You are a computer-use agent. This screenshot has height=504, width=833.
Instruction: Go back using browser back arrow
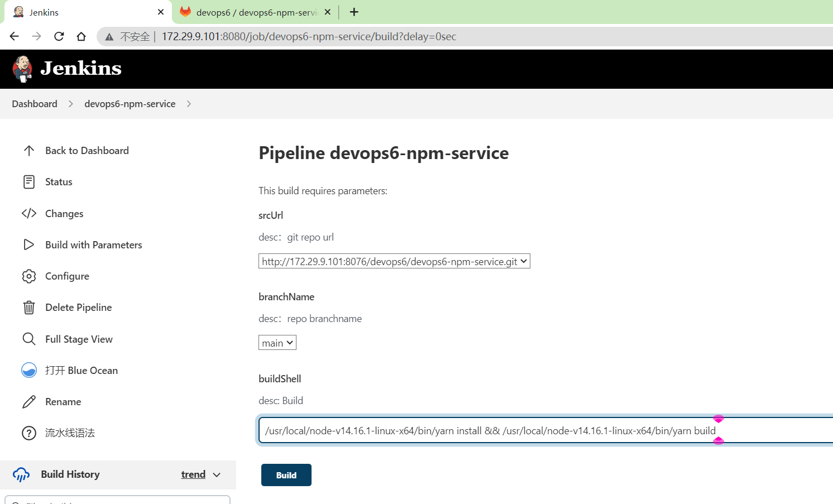click(15, 36)
